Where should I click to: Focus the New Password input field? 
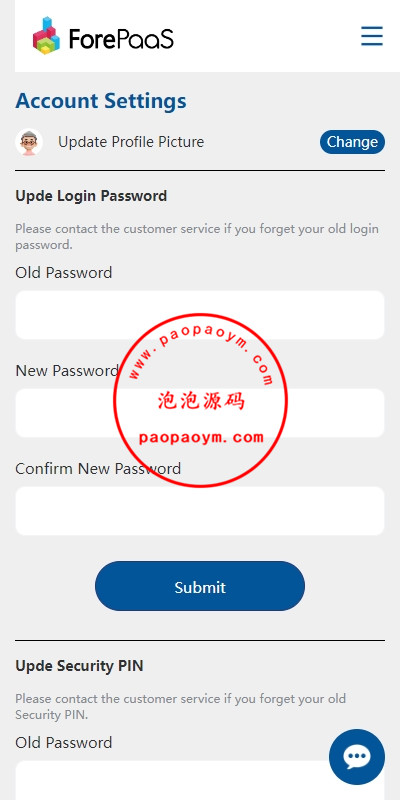(200, 413)
